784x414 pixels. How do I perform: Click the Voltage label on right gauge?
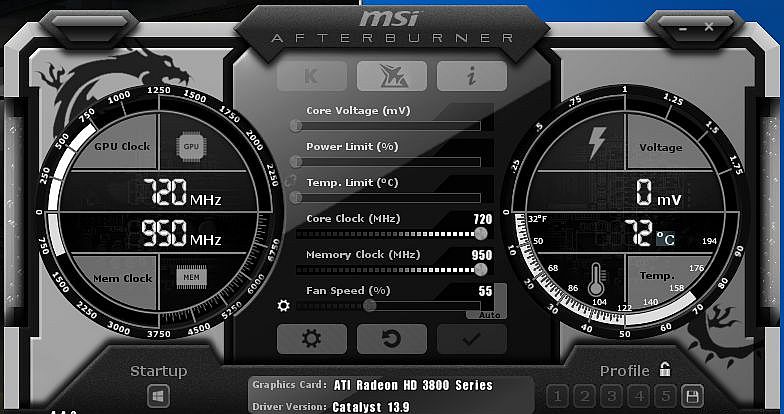pyautogui.click(x=660, y=148)
